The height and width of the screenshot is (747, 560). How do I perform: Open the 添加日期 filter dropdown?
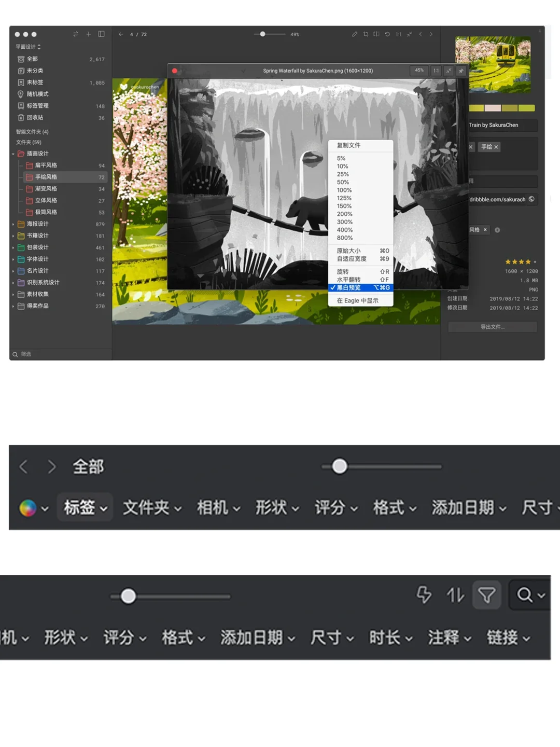(x=464, y=507)
